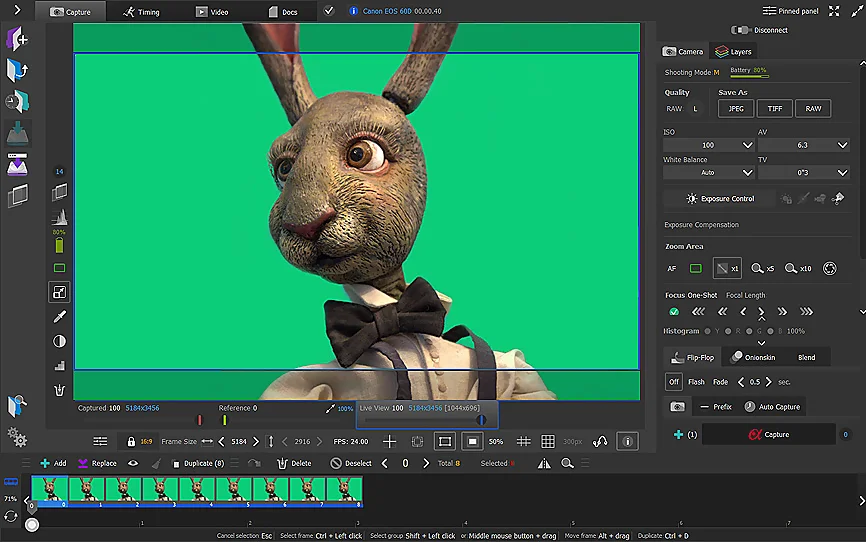Toggle the Disconnect camera switch
The height and width of the screenshot is (542, 866).
click(x=741, y=30)
